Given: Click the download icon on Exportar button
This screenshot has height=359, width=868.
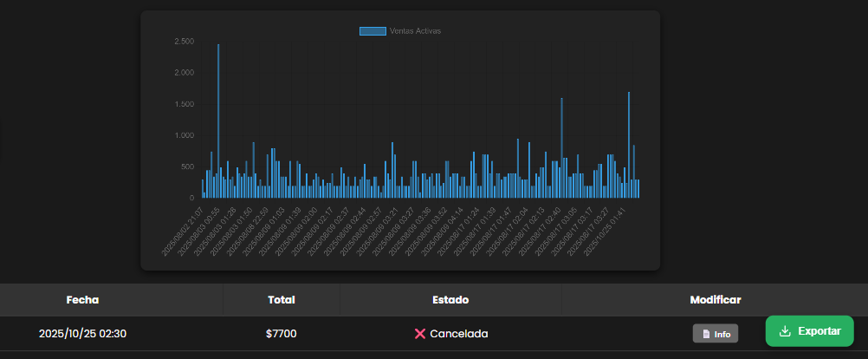Looking at the screenshot, I should point(785,331).
